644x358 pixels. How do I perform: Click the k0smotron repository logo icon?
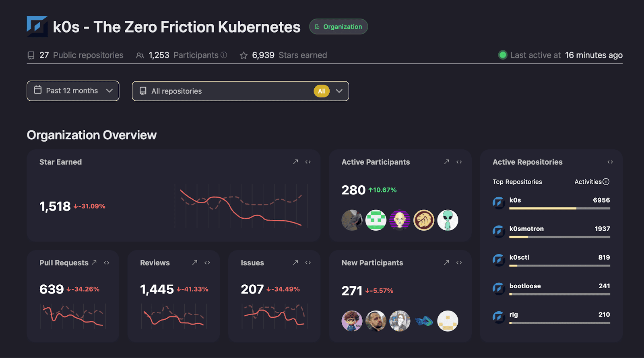coord(499,232)
